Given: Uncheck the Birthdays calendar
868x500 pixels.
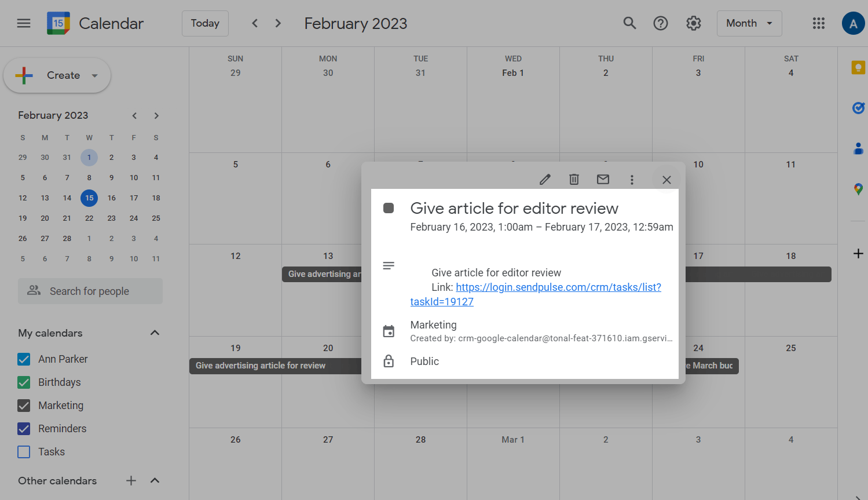Looking at the screenshot, I should pos(24,382).
